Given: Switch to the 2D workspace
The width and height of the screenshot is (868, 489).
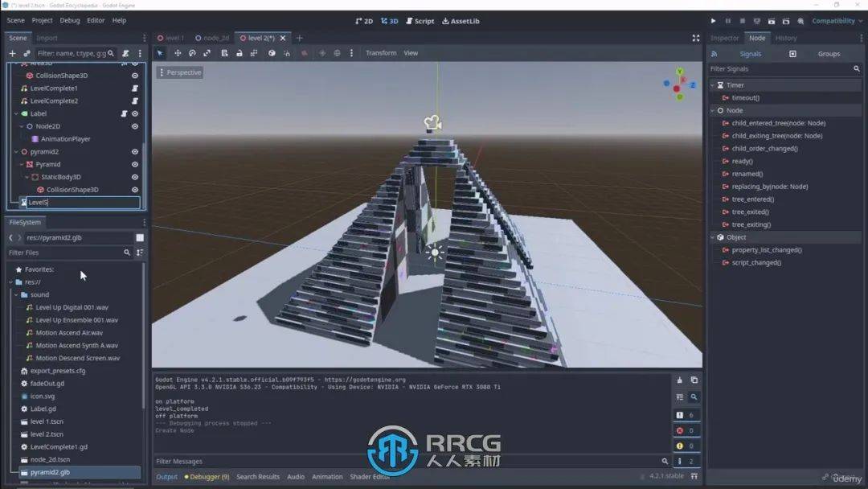Looking at the screenshot, I should pyautogui.click(x=364, y=21).
